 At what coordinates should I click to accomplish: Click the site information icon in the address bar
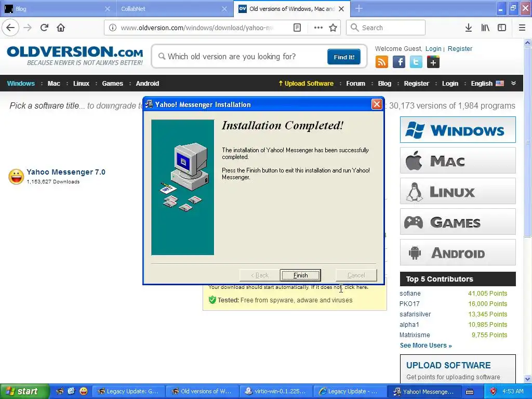click(x=113, y=28)
